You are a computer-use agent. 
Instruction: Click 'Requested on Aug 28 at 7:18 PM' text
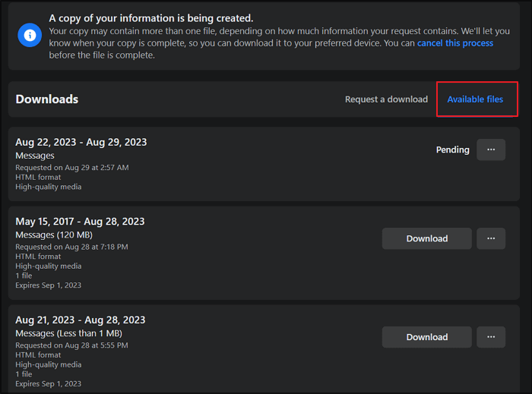coord(71,247)
